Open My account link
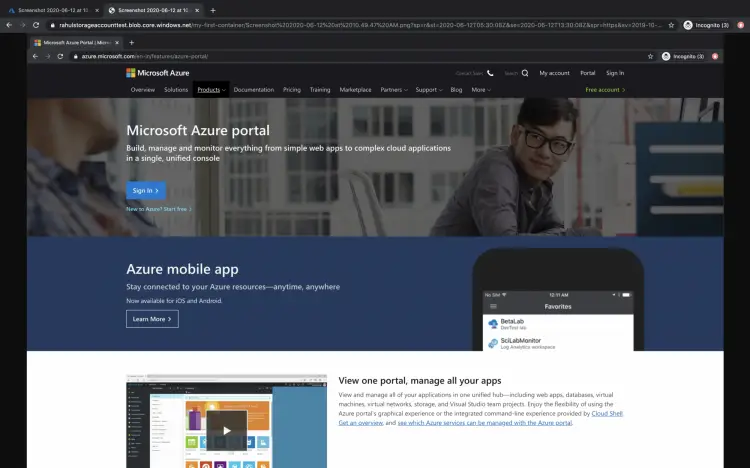Image resolution: width=750 pixels, height=468 pixels. (x=554, y=73)
